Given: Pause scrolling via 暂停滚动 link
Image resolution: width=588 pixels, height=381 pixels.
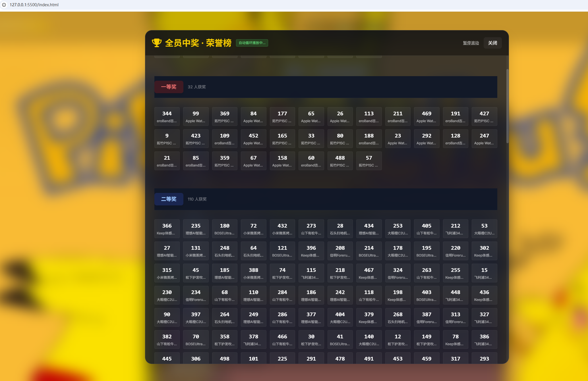Looking at the screenshot, I should [x=471, y=43].
